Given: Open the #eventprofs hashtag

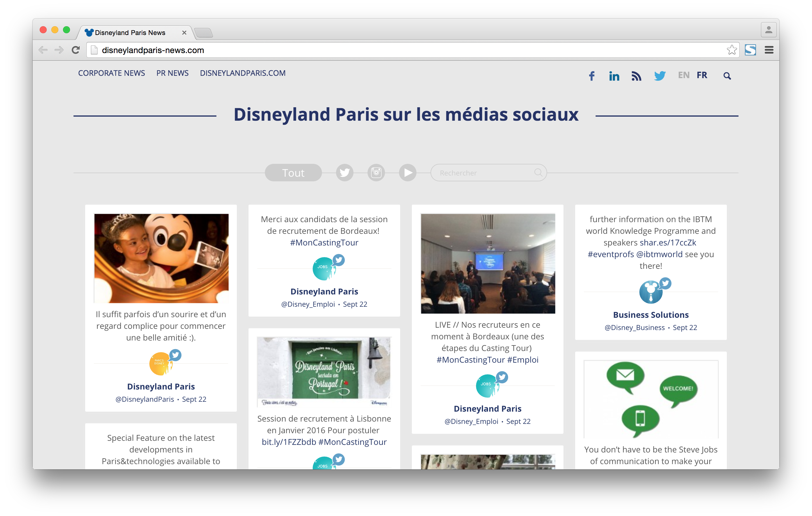Looking at the screenshot, I should tap(610, 254).
